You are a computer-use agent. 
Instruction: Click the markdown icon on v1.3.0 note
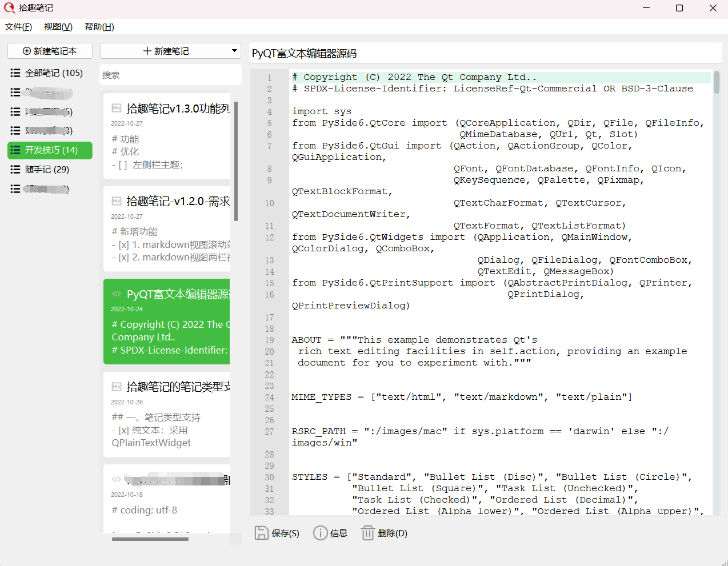click(x=117, y=108)
